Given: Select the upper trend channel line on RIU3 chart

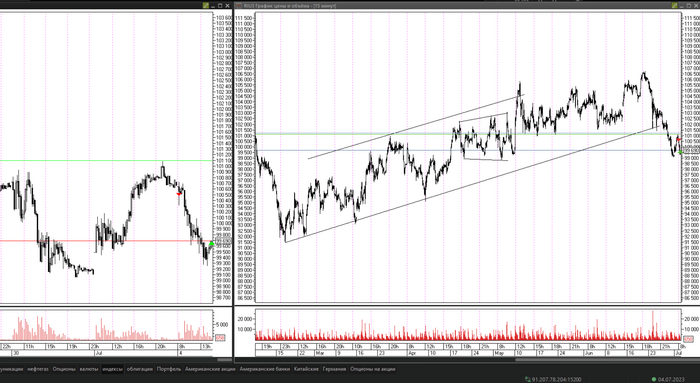Looking at the screenshot, I should [x=415, y=126].
